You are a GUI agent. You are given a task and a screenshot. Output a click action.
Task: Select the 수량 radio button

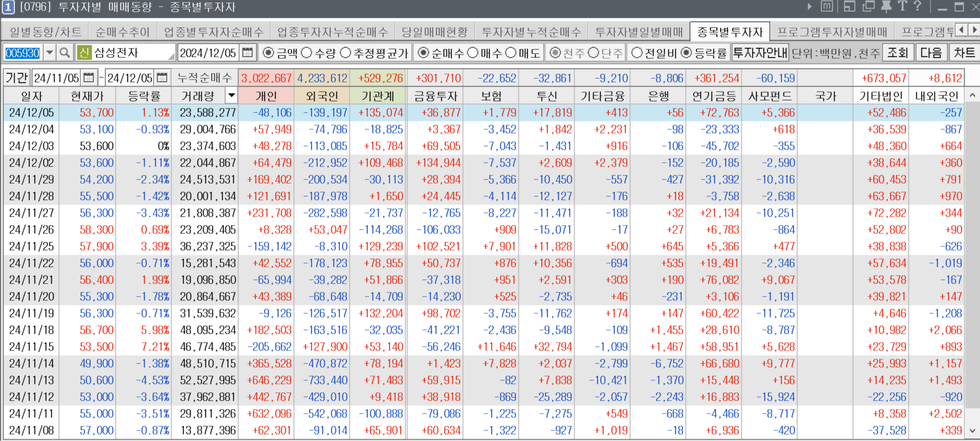pos(306,53)
